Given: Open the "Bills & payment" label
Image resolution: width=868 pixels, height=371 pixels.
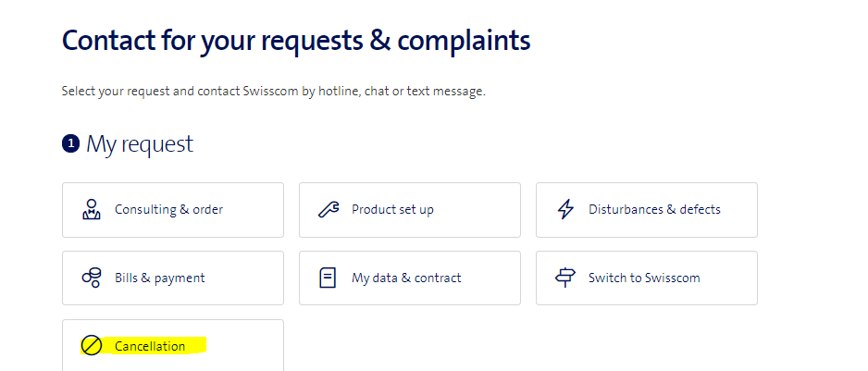Looking at the screenshot, I should tap(159, 278).
